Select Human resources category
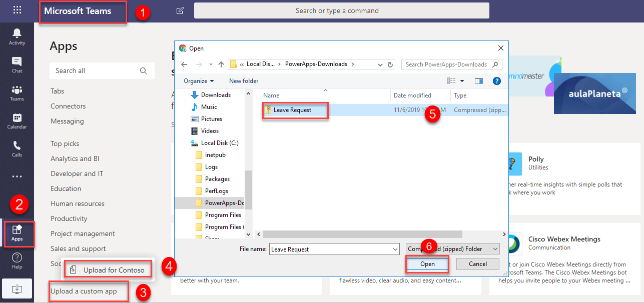The width and height of the screenshot is (644, 303). (78, 203)
